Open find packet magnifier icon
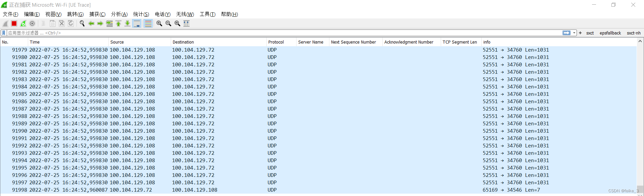 click(x=82, y=23)
